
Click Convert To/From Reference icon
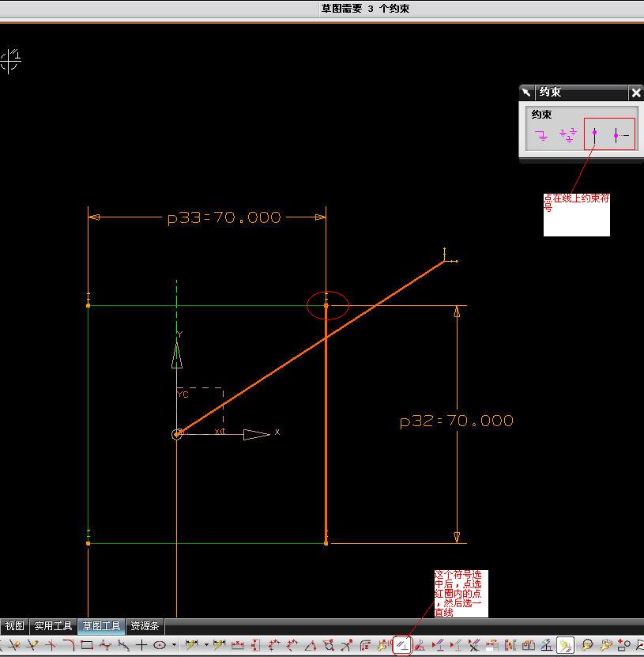point(510,645)
